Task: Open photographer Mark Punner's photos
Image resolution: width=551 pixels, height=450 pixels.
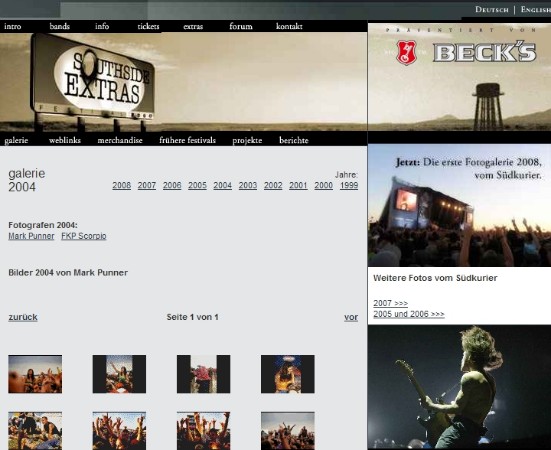Action: click(31, 236)
